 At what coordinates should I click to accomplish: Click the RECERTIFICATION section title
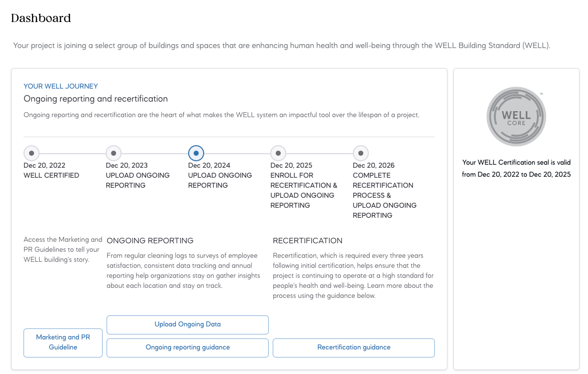(x=307, y=240)
